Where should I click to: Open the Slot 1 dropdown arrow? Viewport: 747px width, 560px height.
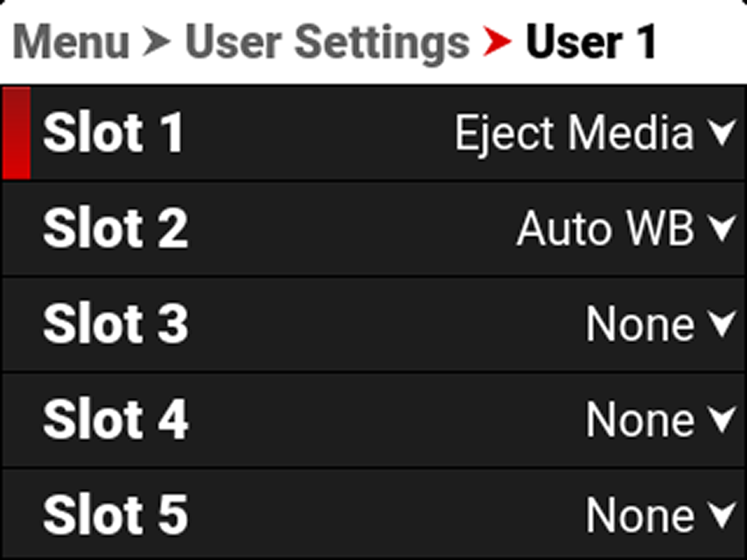(723, 133)
